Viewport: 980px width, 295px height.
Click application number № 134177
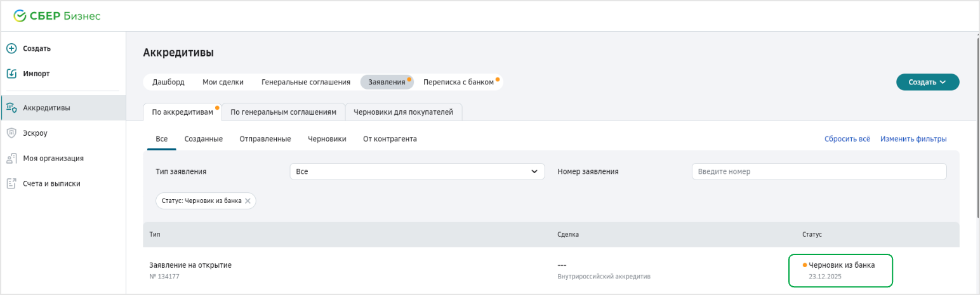164,277
